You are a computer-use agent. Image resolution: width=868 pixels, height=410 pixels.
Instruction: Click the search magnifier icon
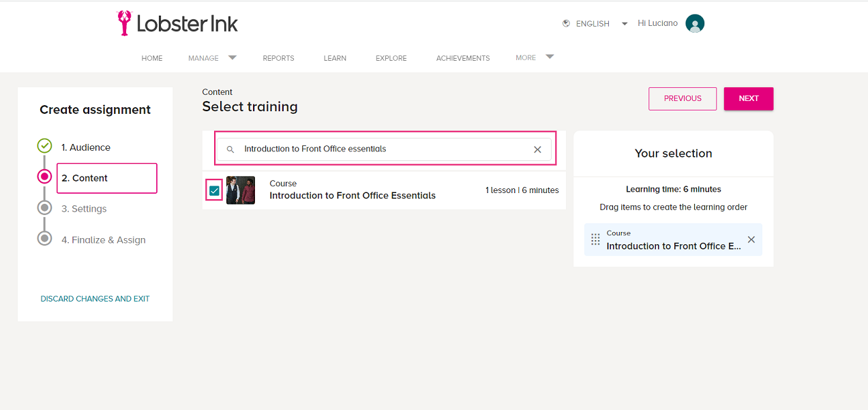pyautogui.click(x=230, y=149)
